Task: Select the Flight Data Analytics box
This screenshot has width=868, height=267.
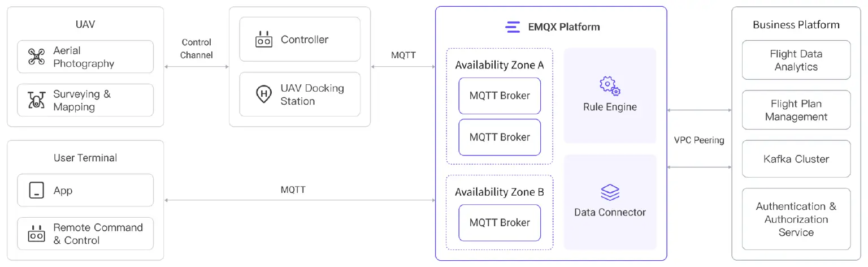Action: [796, 60]
